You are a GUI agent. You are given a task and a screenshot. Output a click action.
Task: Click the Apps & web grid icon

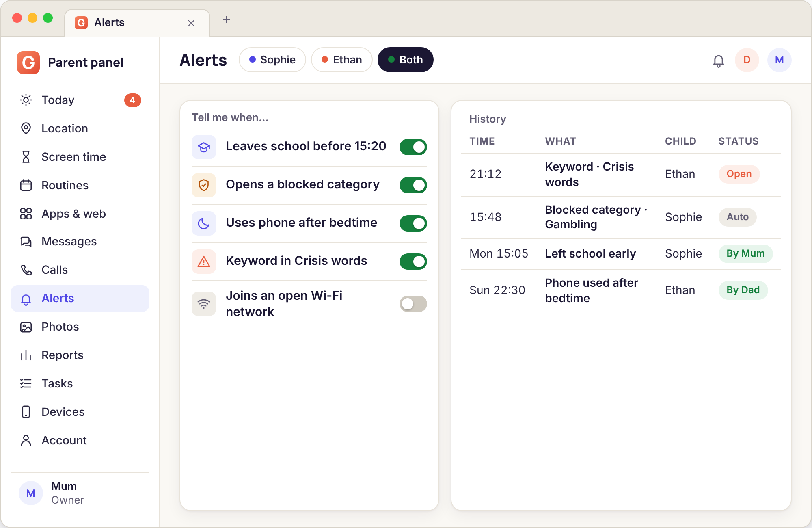click(26, 214)
